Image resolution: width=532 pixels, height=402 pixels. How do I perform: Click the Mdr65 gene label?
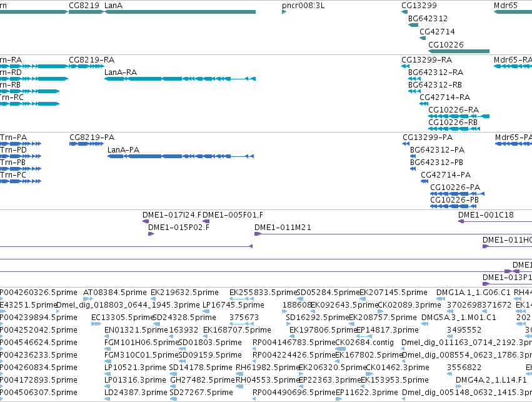(506, 6)
